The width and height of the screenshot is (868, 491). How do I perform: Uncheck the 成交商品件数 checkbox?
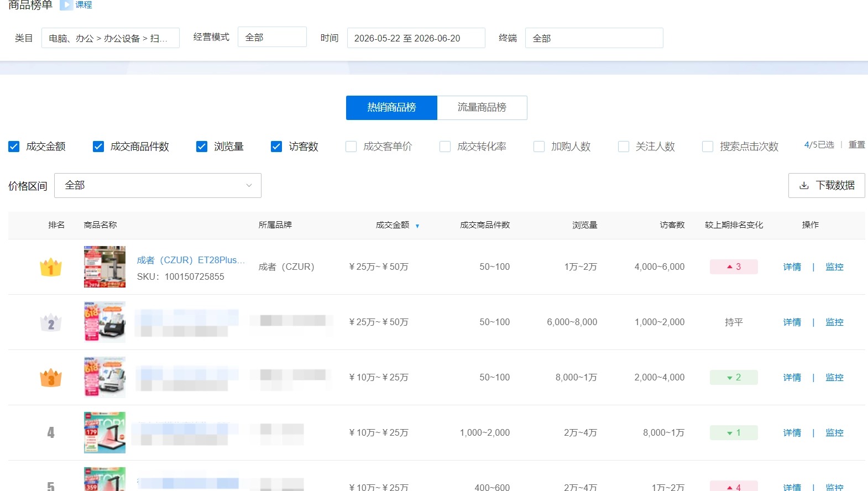(98, 147)
